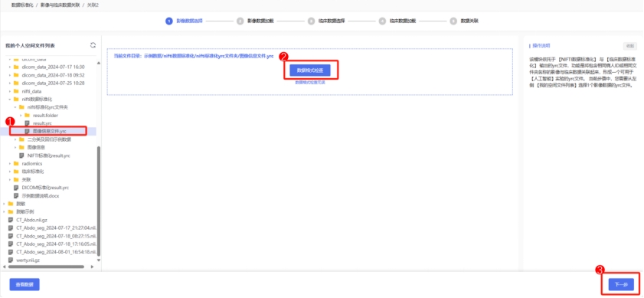Viewport: 644px width, 298px height.
Task: Select file result.yrc in tree
Action: tap(42, 123)
